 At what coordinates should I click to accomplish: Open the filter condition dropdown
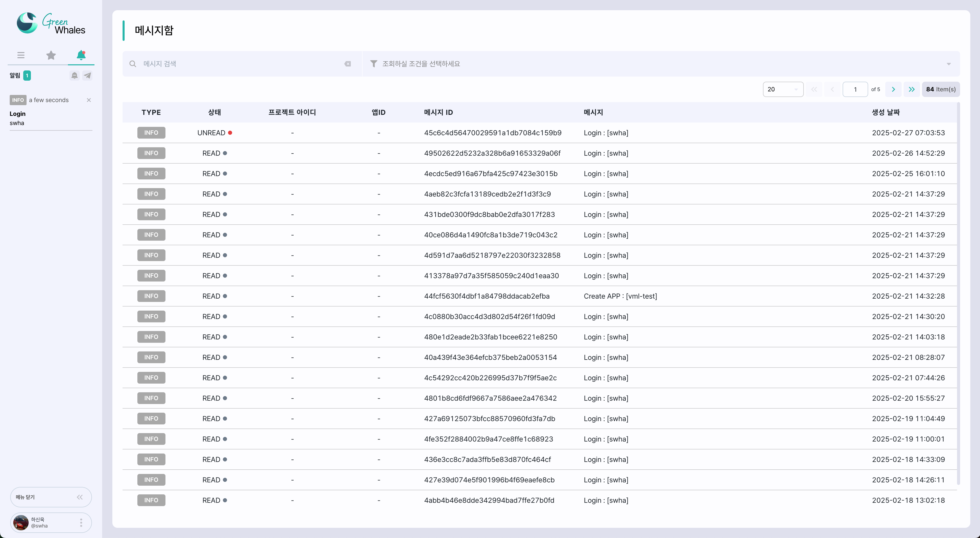coord(661,64)
